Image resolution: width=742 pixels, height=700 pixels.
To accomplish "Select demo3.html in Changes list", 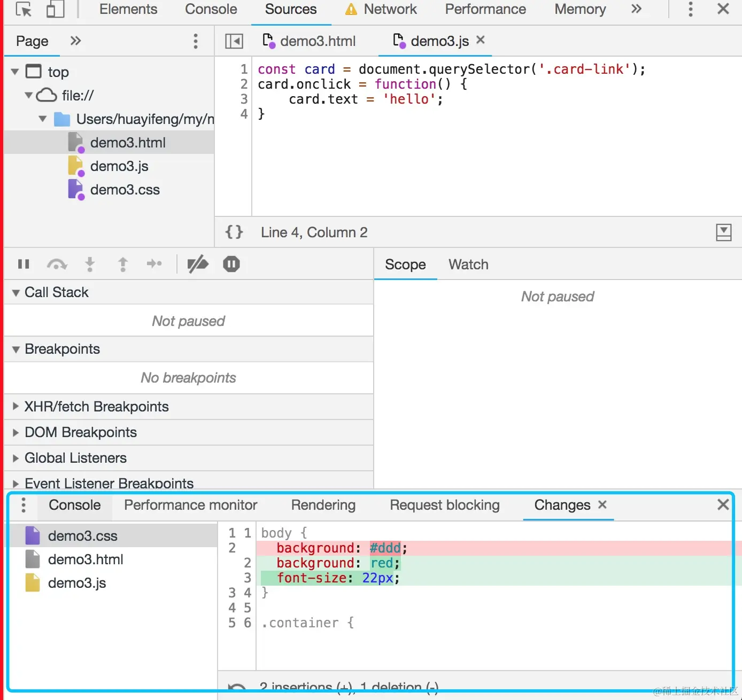I will tap(113, 559).
